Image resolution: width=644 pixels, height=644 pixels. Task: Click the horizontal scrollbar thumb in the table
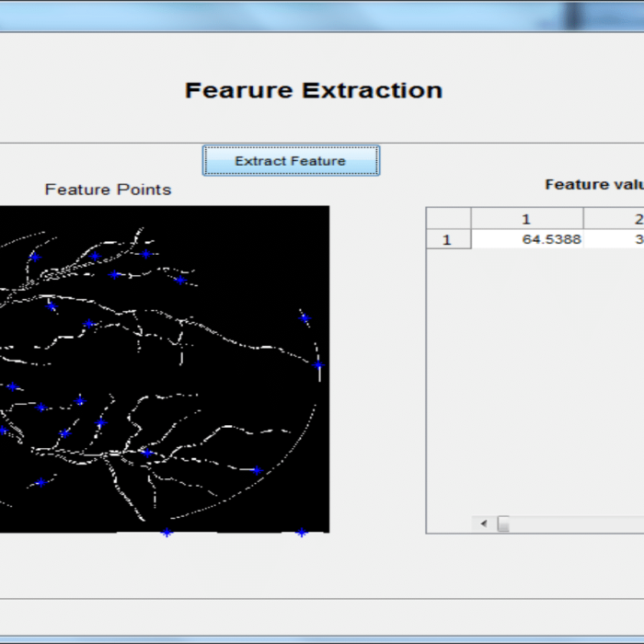pyautogui.click(x=503, y=523)
